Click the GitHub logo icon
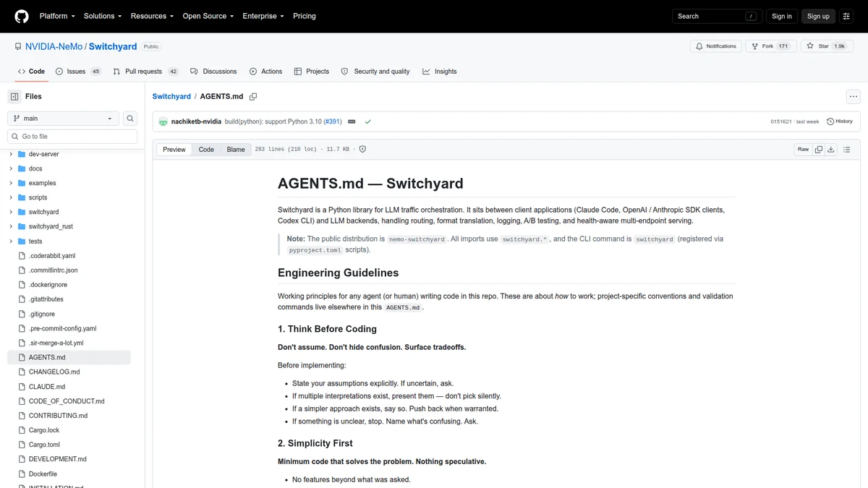 [22, 16]
